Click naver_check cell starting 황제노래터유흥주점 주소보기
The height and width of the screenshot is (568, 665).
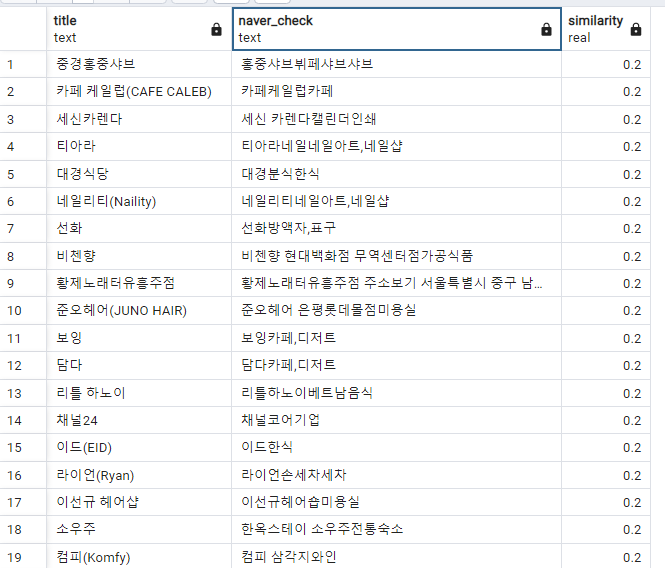click(x=397, y=283)
